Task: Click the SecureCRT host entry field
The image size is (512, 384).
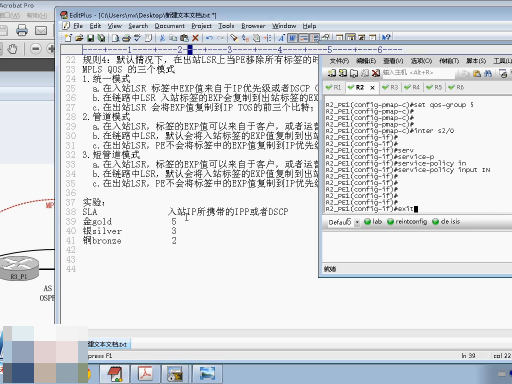Action: pos(419,73)
